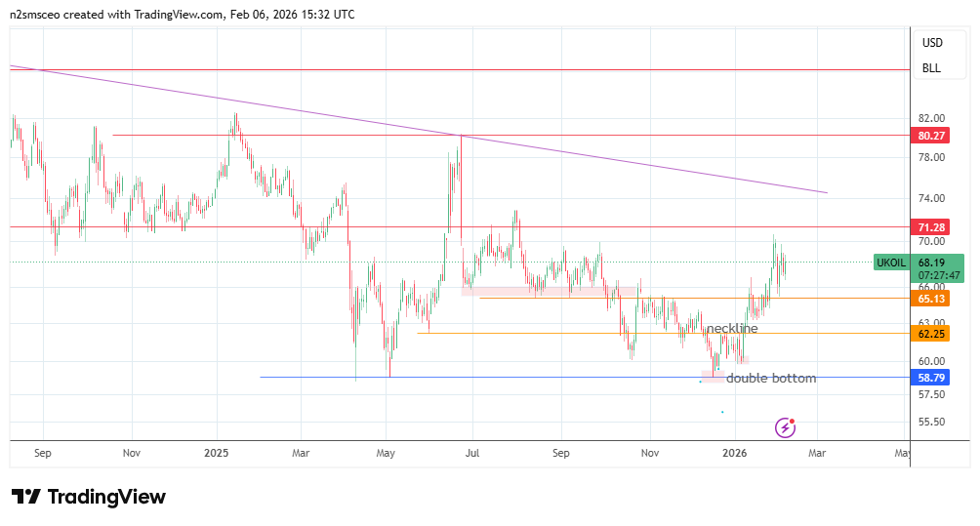Click the UKOIL symbol price tag

click(x=890, y=263)
